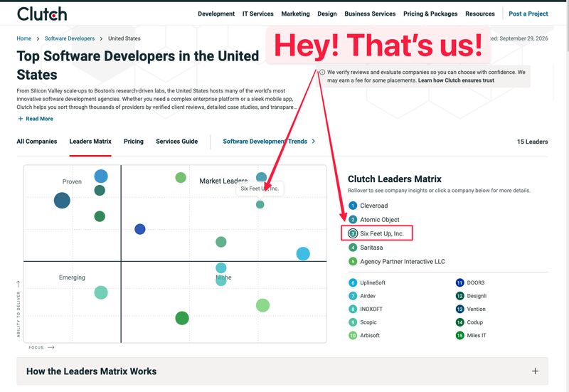
Task: Open the Resources menu
Action: [x=479, y=14]
